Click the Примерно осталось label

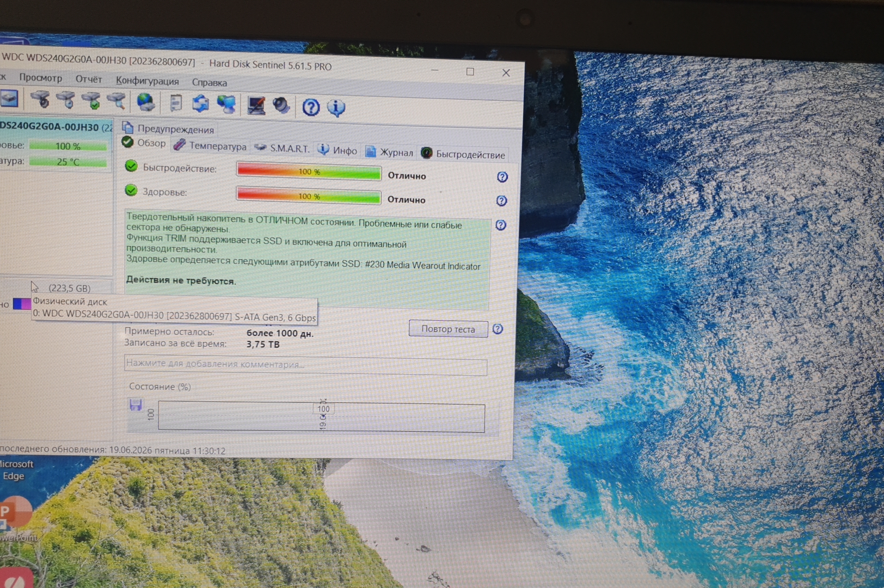[x=169, y=332]
